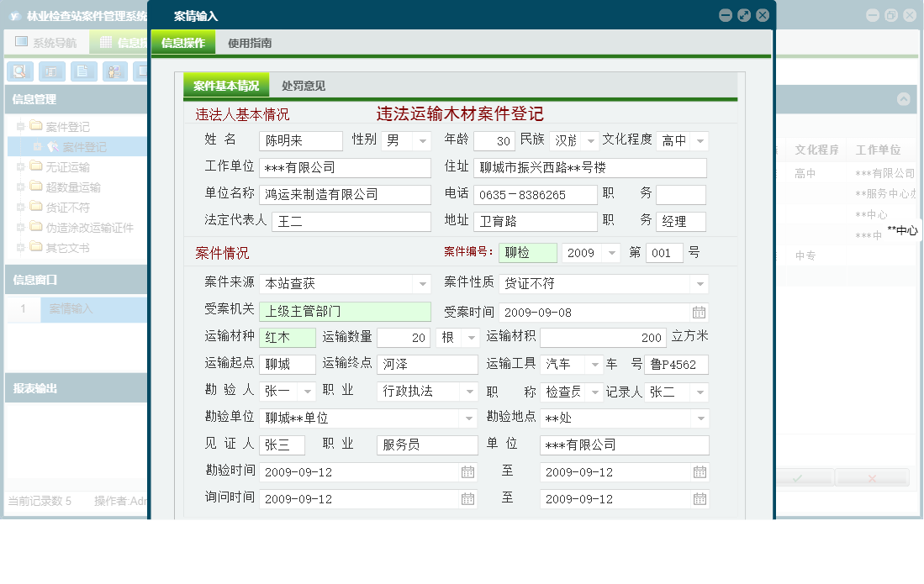Click the wand icon beside 案件登记 entry
Viewport: 924px width, 584px height.
point(54,145)
